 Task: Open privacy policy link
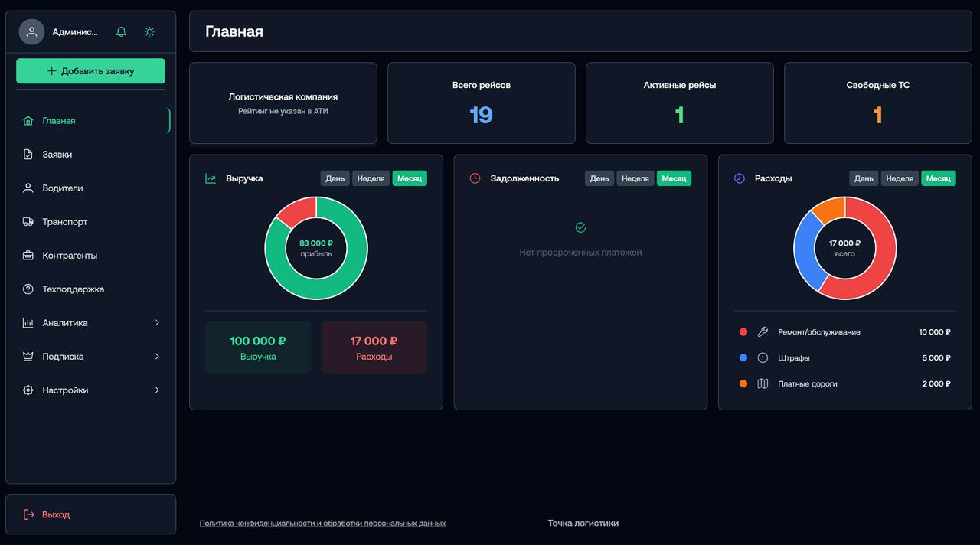click(322, 524)
